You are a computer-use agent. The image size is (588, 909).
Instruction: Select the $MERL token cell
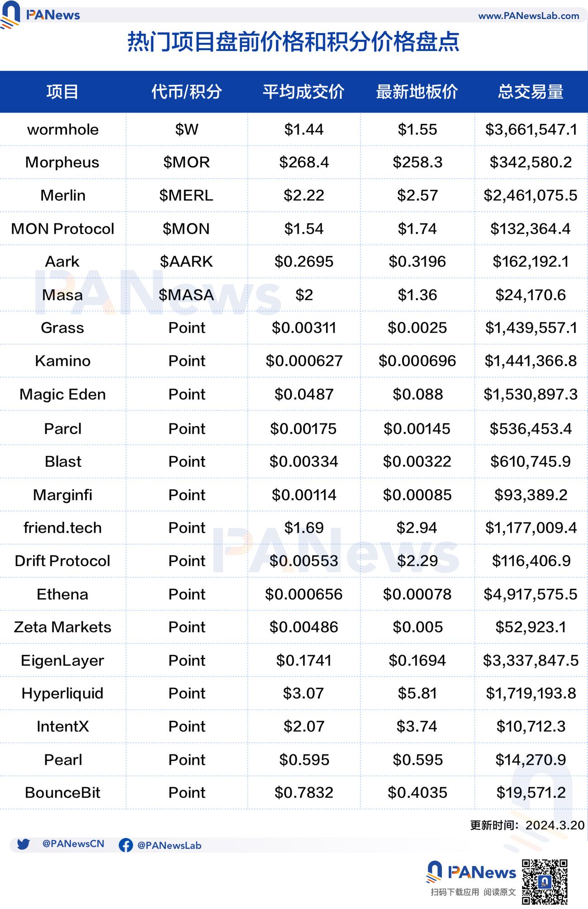186,195
